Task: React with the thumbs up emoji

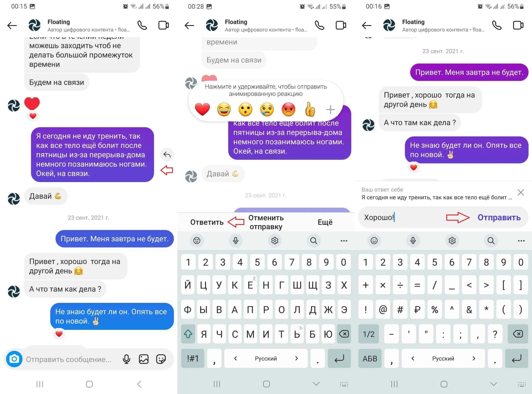Action: pyautogui.click(x=310, y=109)
